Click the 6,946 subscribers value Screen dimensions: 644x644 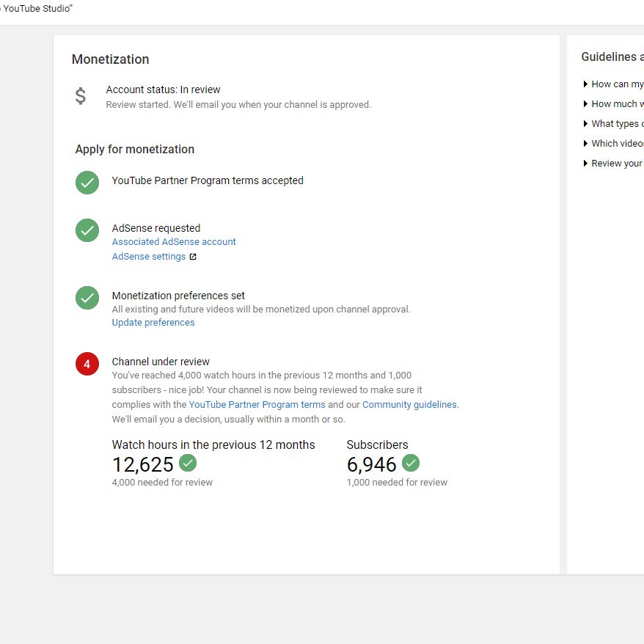(371, 465)
